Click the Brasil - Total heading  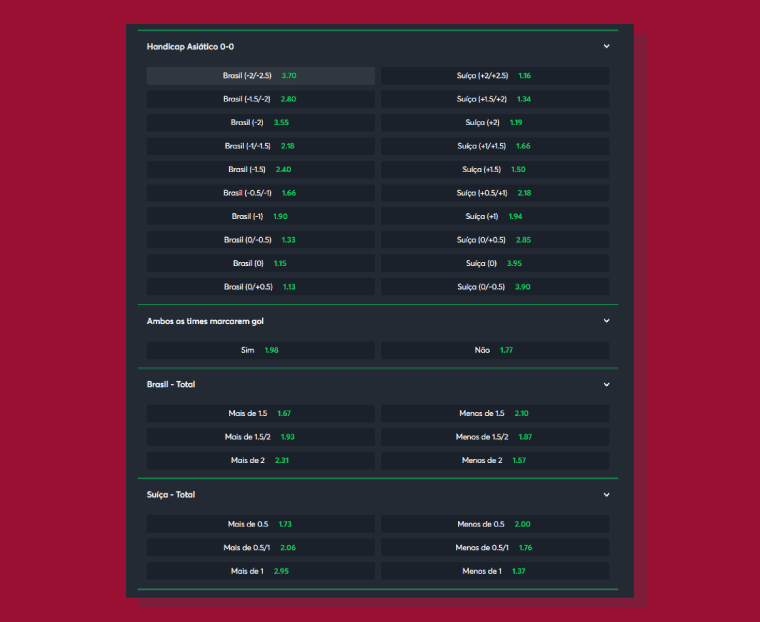[x=171, y=384]
